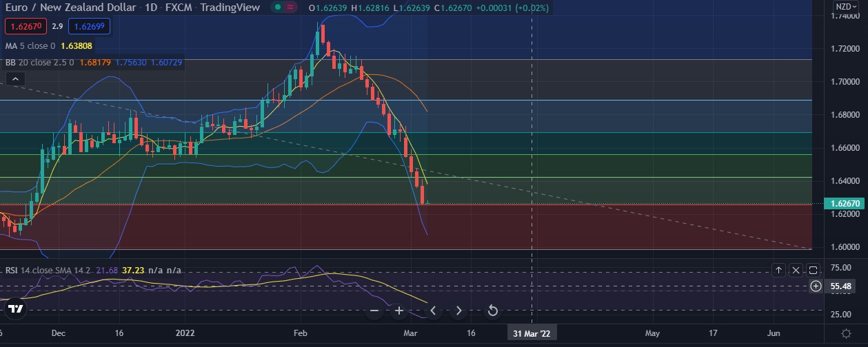Reset the chart view with the circular arrow
Screen dimensions: 868x347
tap(492, 311)
